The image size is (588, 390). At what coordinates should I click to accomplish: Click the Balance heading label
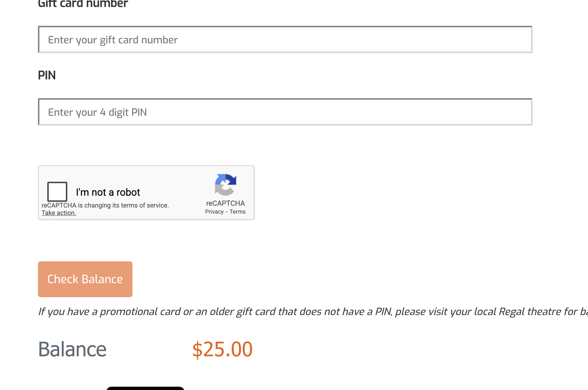click(x=72, y=349)
